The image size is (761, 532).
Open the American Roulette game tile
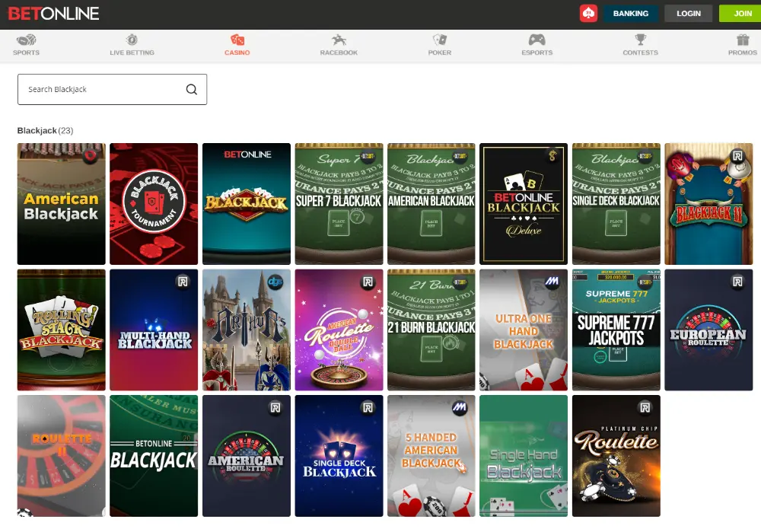(x=247, y=456)
